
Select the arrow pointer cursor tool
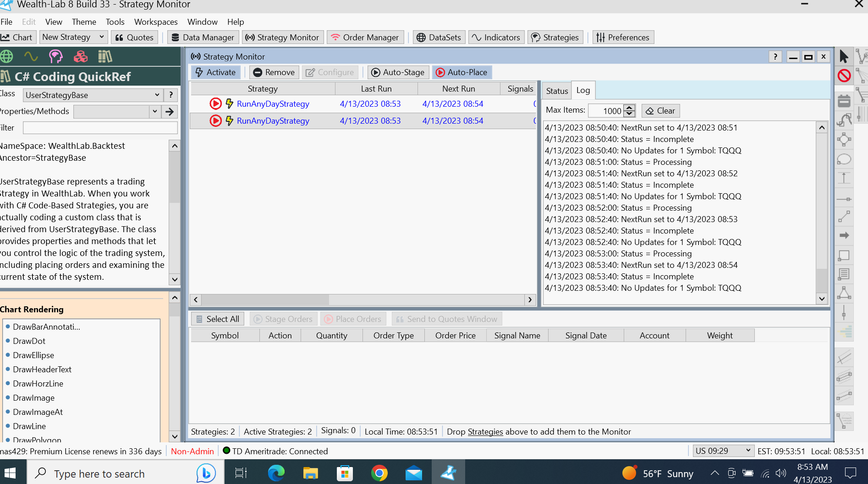[844, 56]
